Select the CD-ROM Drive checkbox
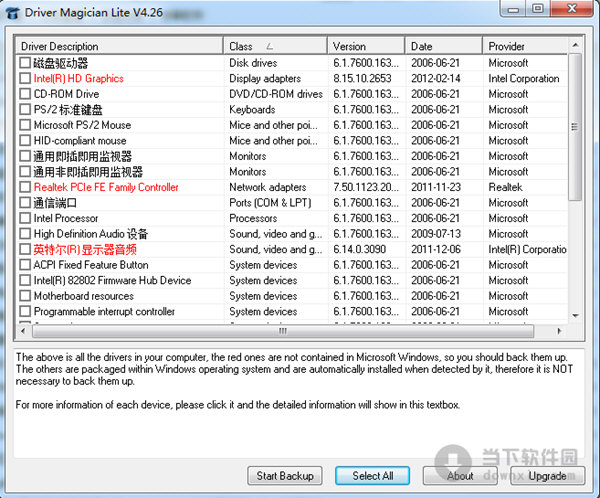The width and height of the screenshot is (600, 498). click(25, 94)
